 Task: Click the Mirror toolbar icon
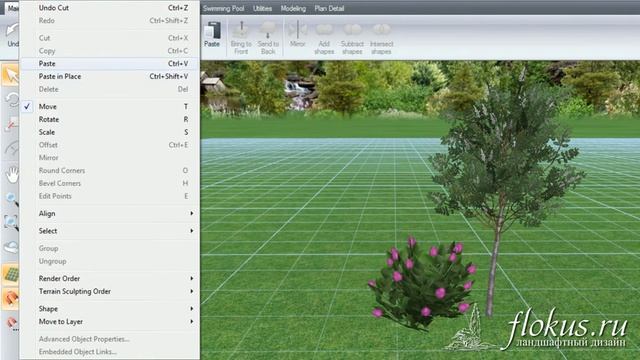click(298, 34)
